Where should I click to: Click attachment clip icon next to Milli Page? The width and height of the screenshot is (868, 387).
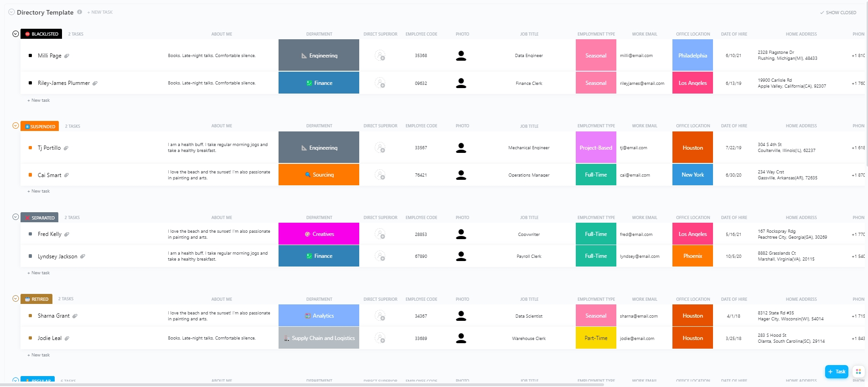tap(67, 56)
